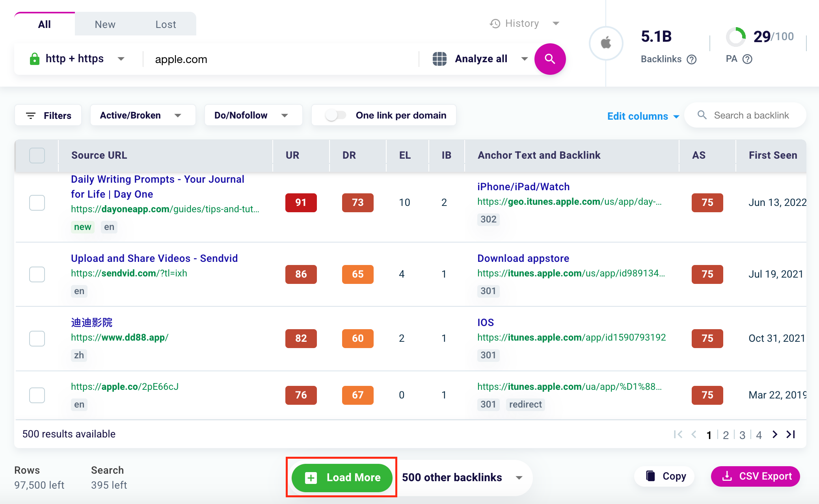Check the select-all header checkbox
Image resolution: width=819 pixels, height=504 pixels.
37,156
